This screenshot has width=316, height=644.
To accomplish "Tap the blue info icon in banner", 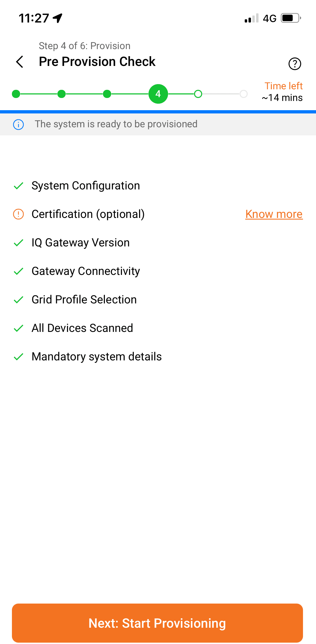I will point(18,125).
